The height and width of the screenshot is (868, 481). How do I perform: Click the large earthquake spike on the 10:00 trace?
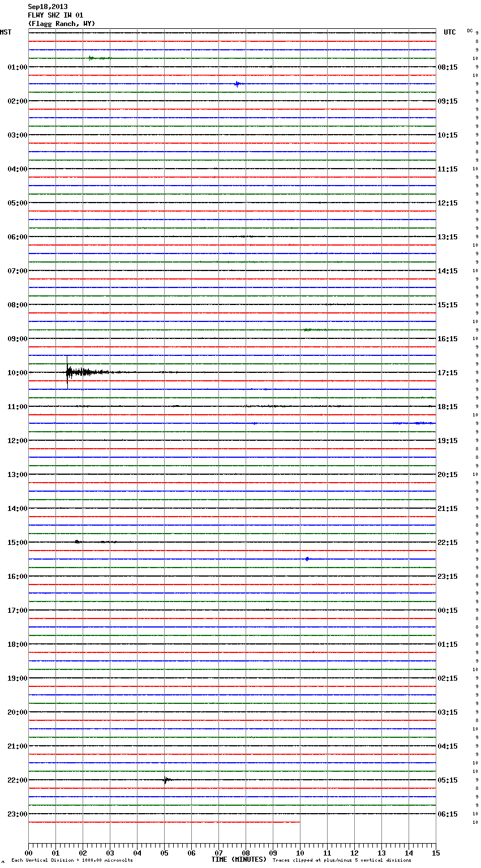(68, 372)
